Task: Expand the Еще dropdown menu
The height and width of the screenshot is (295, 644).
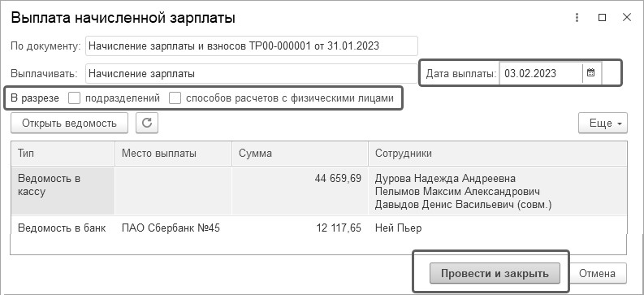Action: click(603, 124)
